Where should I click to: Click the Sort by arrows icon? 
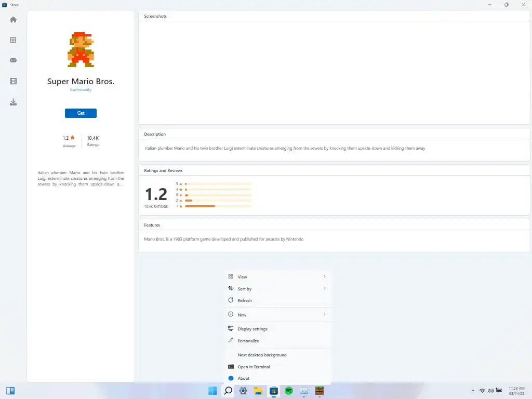[x=231, y=288]
